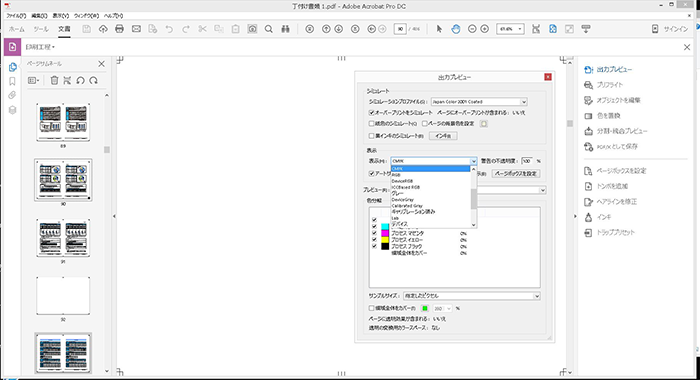Open the 編集 menu
Image resolution: width=700 pixels, height=380 pixels.
click(39, 16)
